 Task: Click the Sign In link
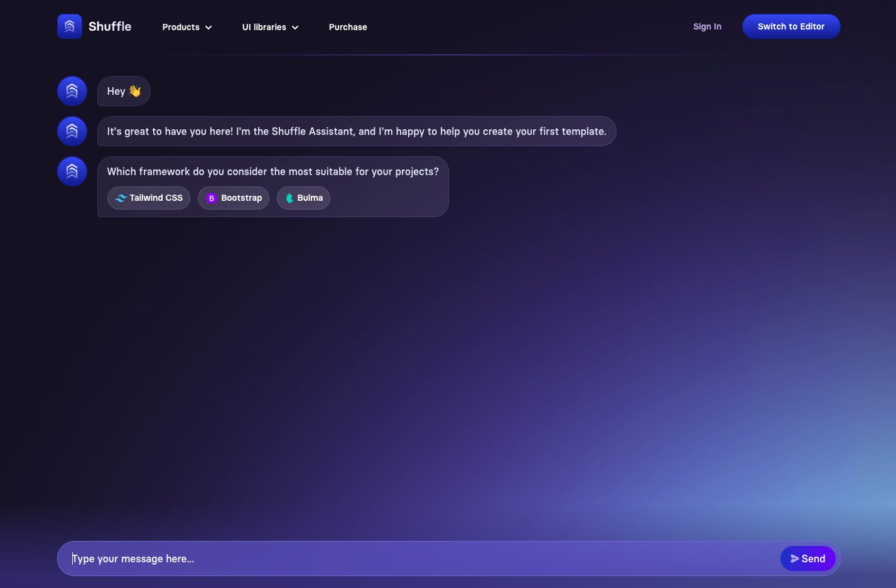[707, 26]
